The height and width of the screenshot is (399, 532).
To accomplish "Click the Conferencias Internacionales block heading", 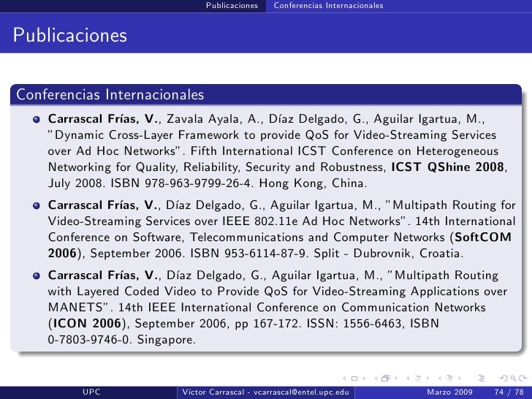I will (110, 94).
